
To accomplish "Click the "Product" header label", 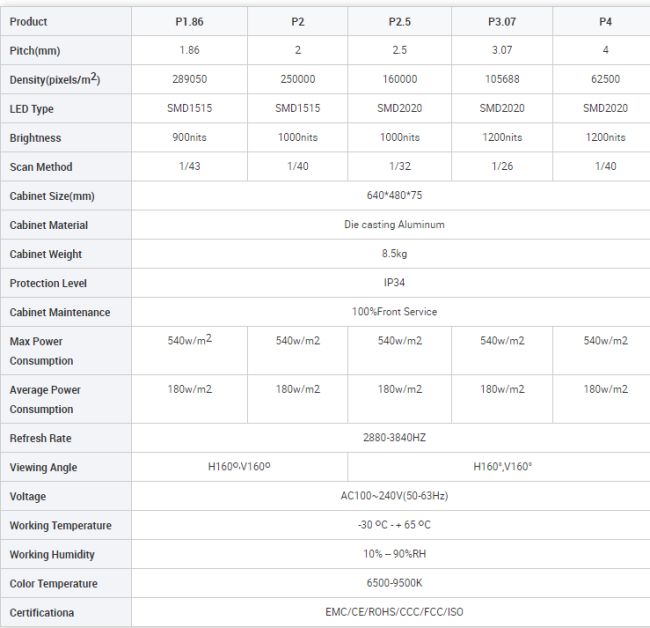I will (29, 22).
